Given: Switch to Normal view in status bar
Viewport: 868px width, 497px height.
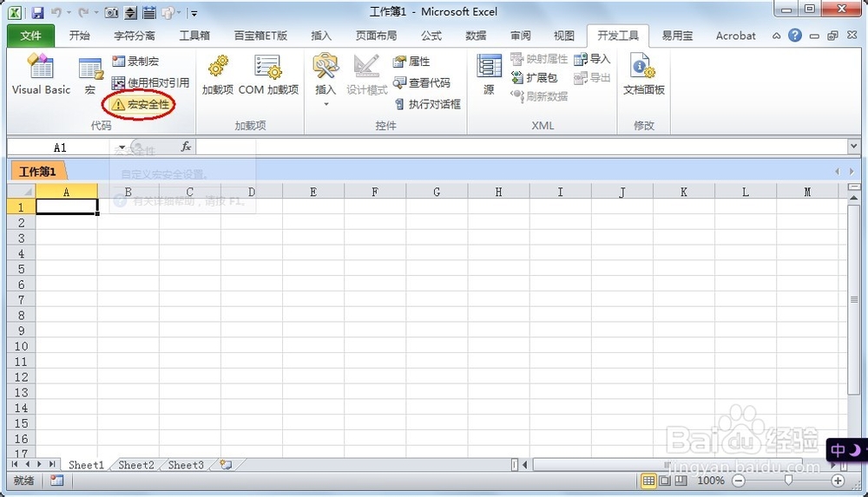Looking at the screenshot, I should pos(648,481).
